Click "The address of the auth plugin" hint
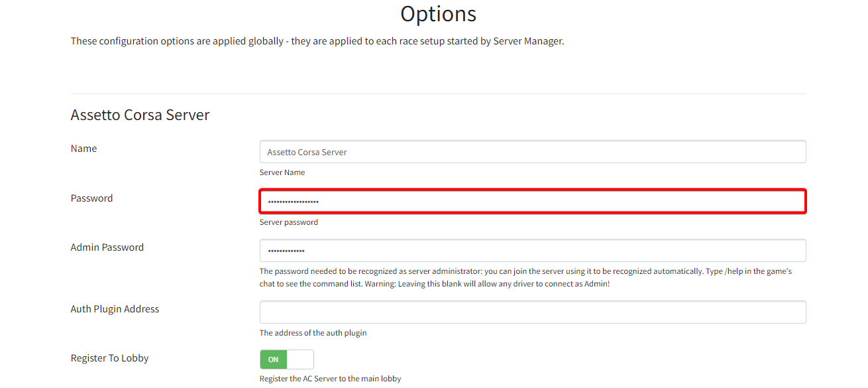The height and width of the screenshot is (388, 868). point(313,333)
